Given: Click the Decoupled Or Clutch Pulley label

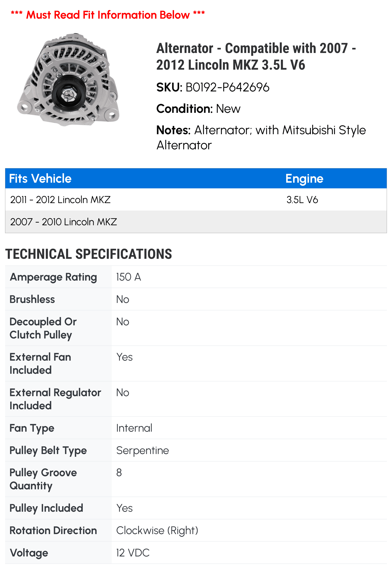Looking at the screenshot, I should coord(43,328).
